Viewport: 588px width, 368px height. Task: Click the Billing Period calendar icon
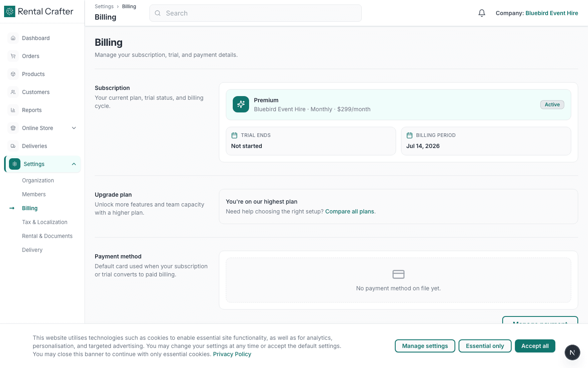[410, 135]
